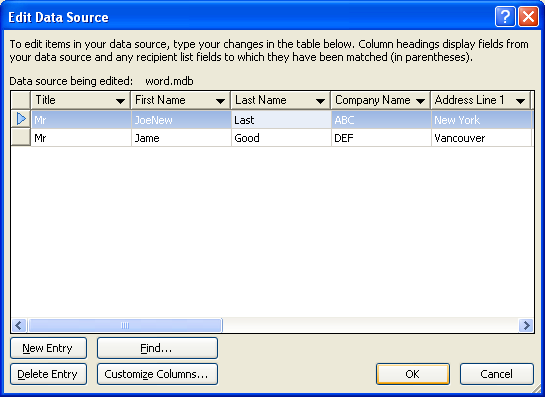Click the New Entry button

(48, 348)
